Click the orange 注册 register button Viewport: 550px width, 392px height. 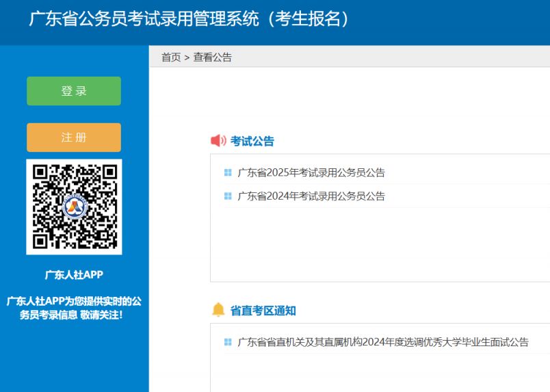tap(74, 138)
